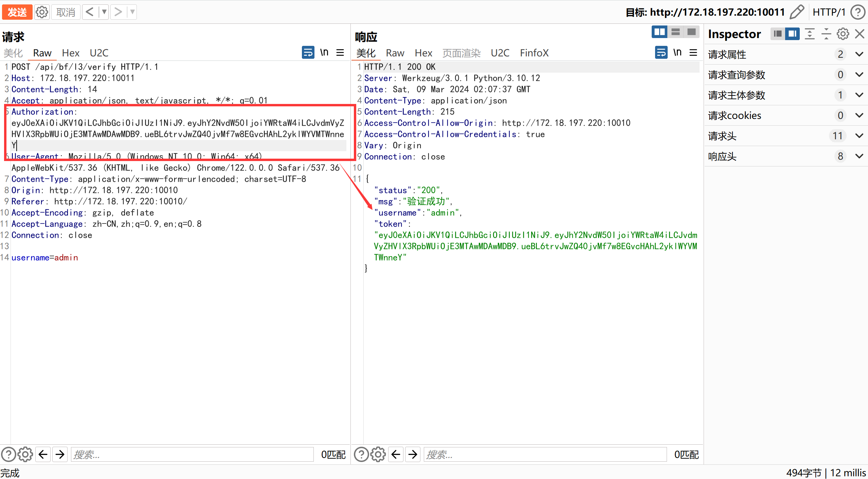This screenshot has height=479, width=868.
Task: Expand the 请求头 section in Inspector
Action: [x=859, y=136]
